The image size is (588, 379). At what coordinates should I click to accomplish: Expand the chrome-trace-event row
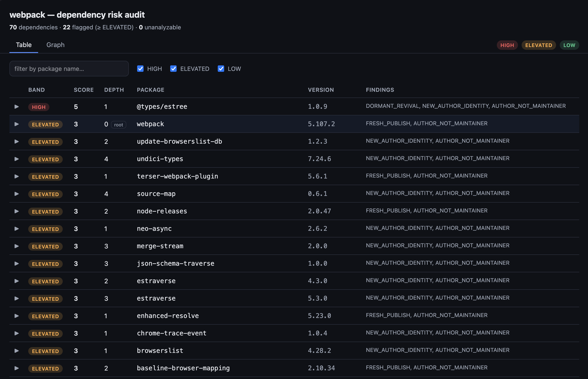click(17, 333)
